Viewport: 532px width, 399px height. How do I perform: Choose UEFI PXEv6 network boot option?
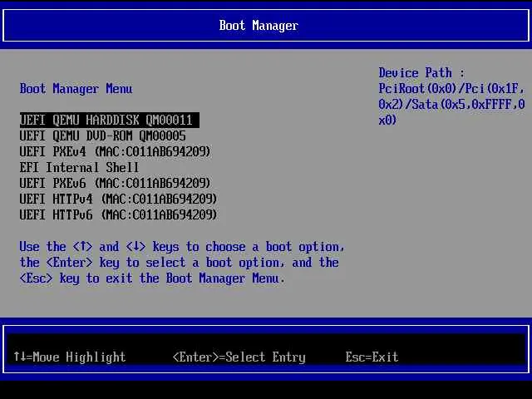tap(116, 183)
